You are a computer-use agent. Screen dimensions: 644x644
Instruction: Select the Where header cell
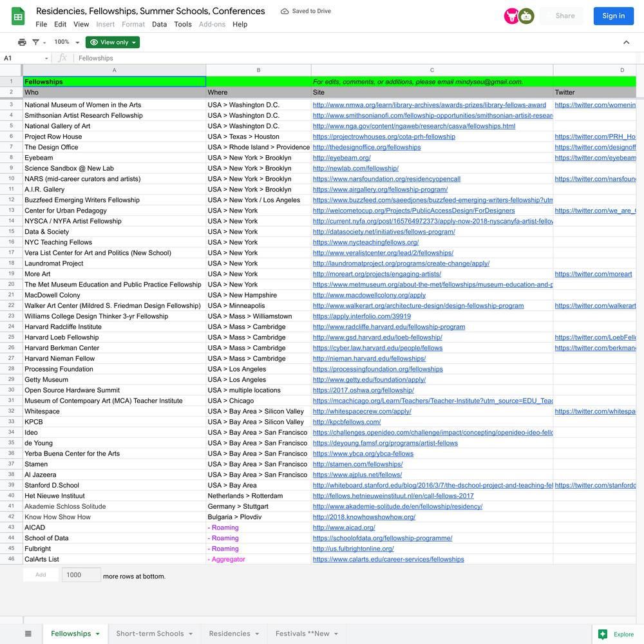tap(258, 92)
